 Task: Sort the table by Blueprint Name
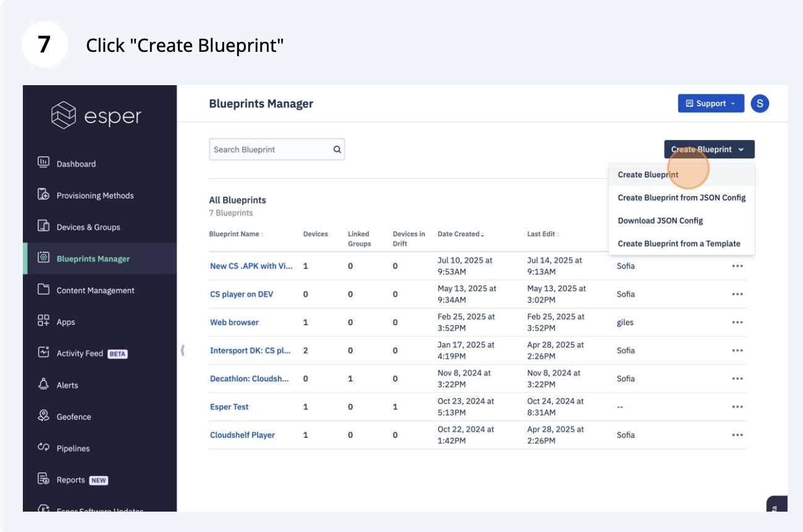[236, 235]
